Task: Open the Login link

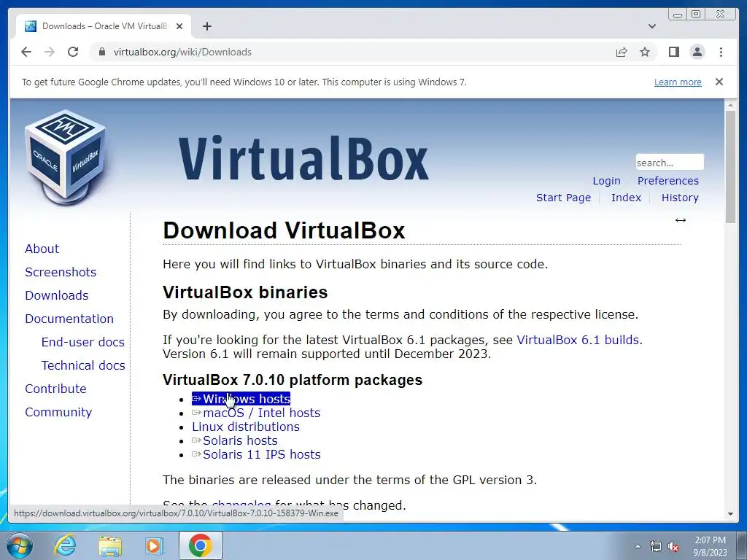Action: coord(606,181)
